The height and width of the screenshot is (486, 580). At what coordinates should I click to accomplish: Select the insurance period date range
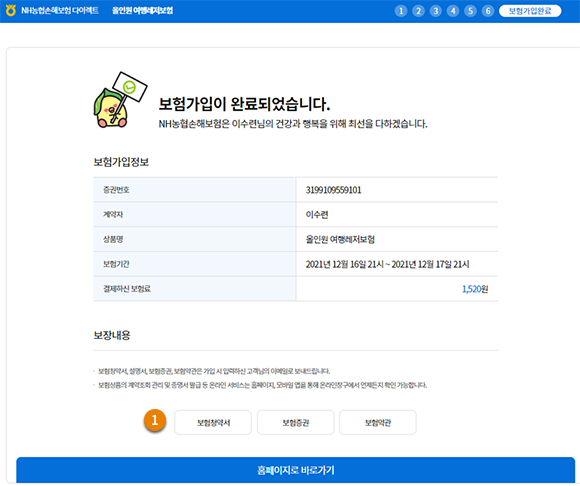coord(387,264)
